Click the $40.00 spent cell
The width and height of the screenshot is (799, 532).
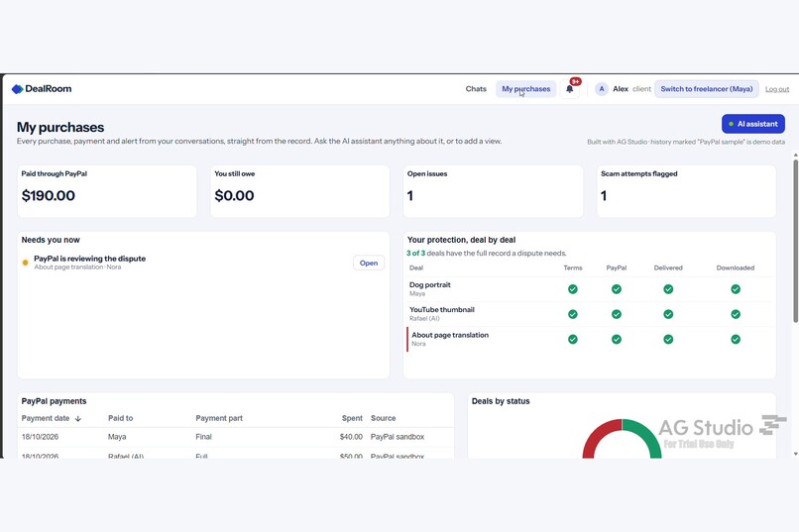pos(351,437)
